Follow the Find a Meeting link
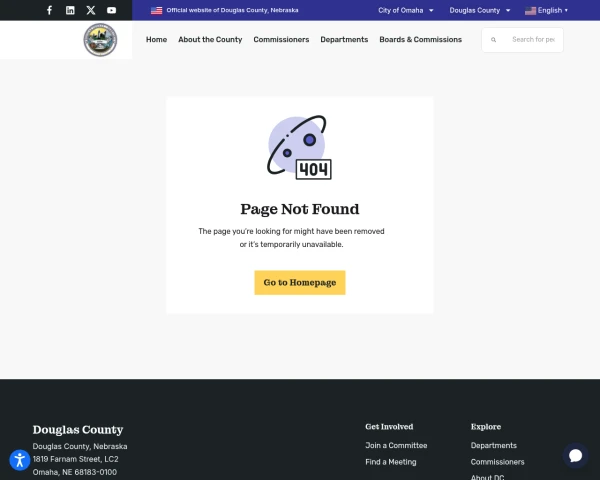The width and height of the screenshot is (600, 480). coord(391,462)
